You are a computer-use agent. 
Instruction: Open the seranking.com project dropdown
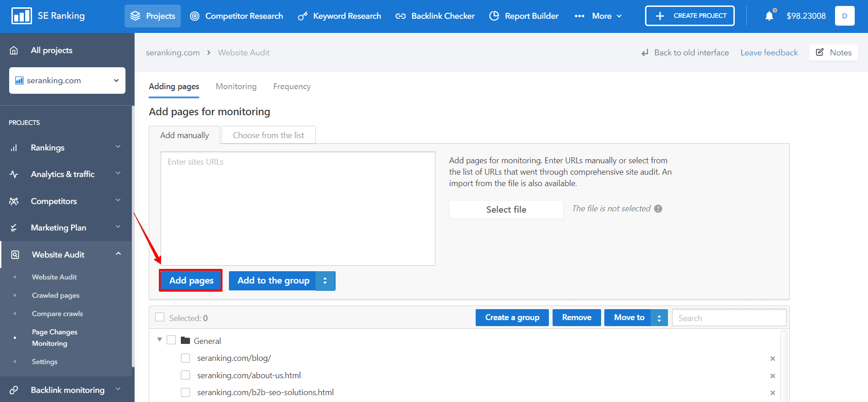pyautogui.click(x=67, y=80)
